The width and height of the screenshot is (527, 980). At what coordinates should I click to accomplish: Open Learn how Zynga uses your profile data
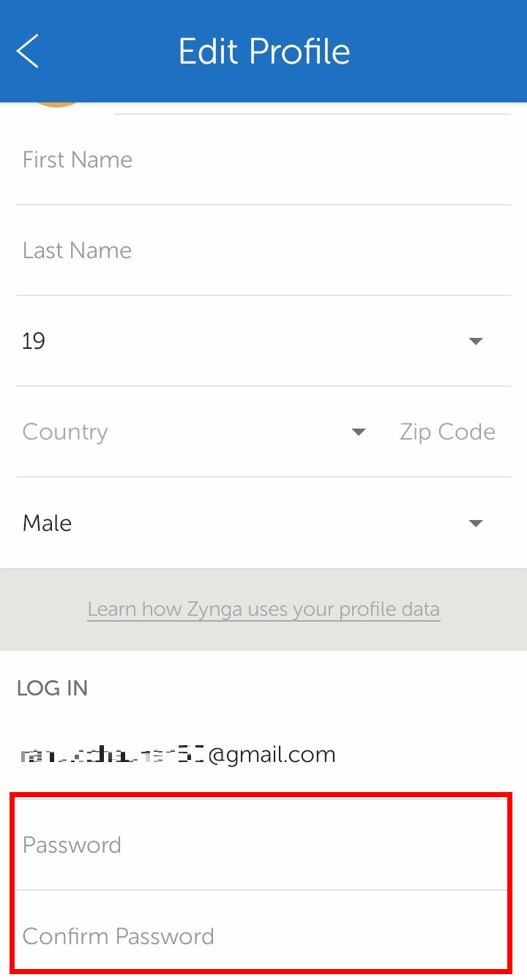(263, 609)
